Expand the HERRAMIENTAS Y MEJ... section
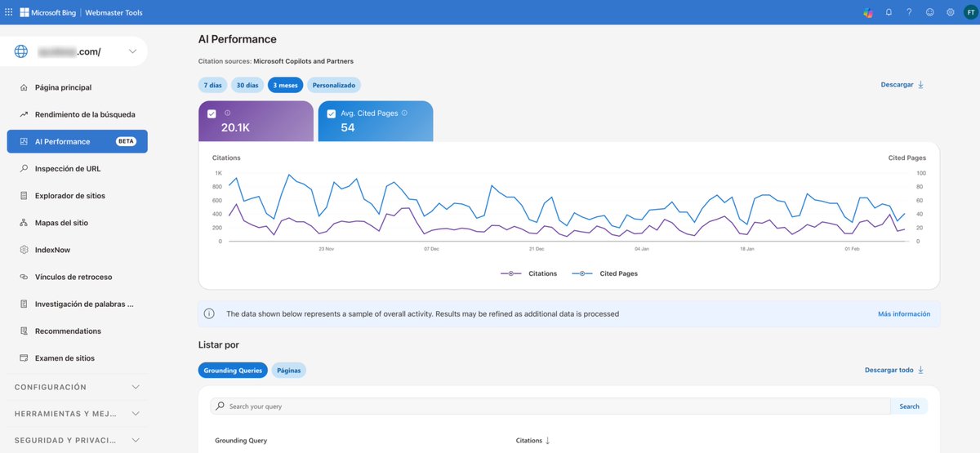The image size is (980, 453). pos(78,414)
